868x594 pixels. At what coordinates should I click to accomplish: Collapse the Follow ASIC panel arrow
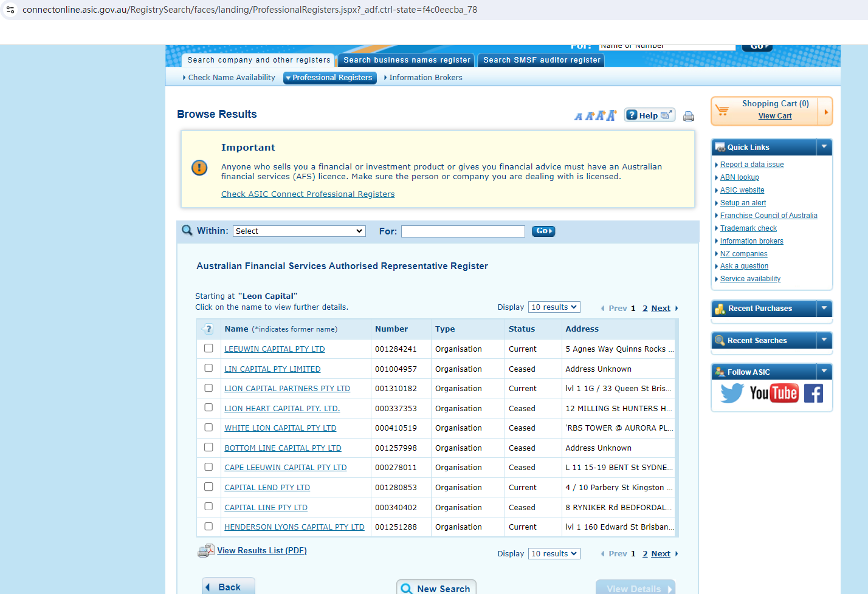coord(824,372)
